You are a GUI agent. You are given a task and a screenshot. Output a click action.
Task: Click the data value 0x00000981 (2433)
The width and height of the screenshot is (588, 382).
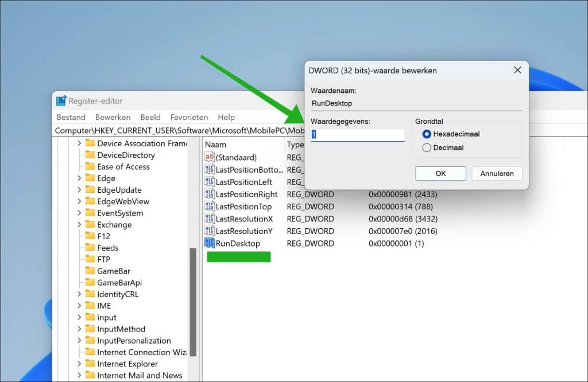click(x=403, y=194)
